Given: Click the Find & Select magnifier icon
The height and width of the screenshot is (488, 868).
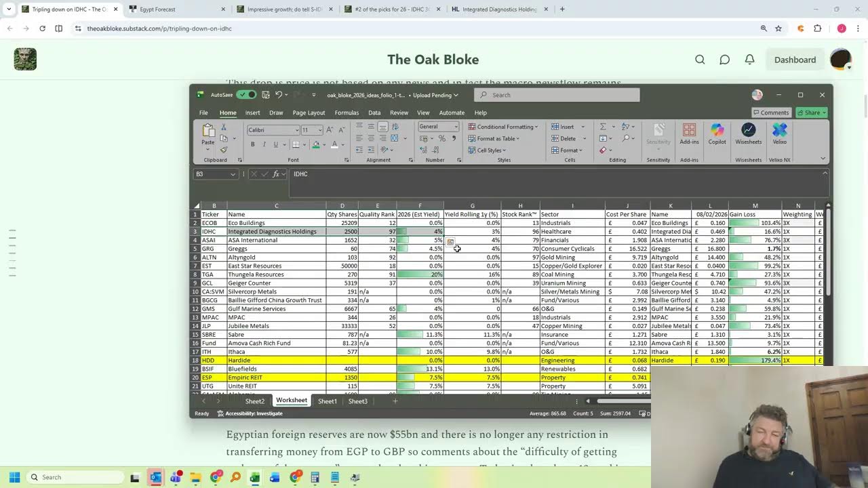Looking at the screenshot, I should pyautogui.click(x=627, y=138).
